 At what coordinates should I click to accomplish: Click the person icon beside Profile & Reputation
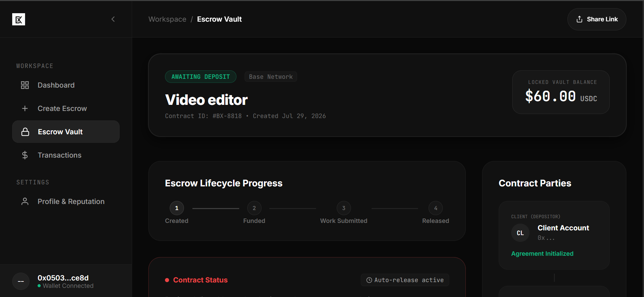coord(25,201)
